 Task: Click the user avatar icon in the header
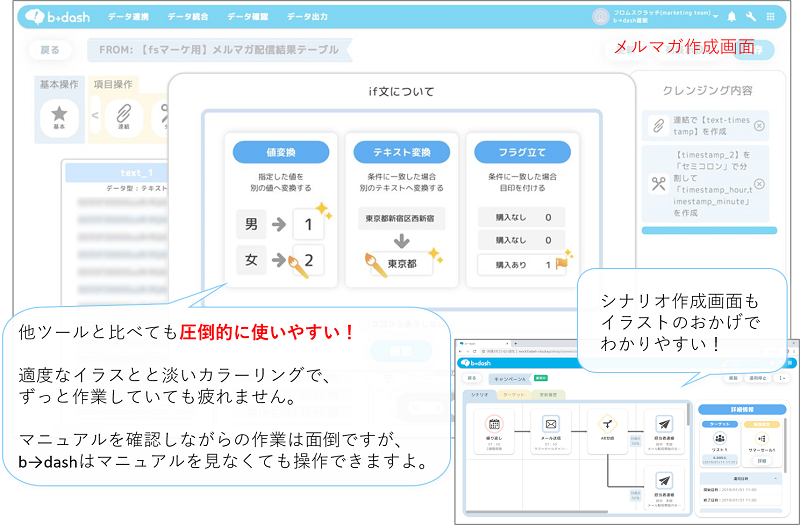point(601,17)
